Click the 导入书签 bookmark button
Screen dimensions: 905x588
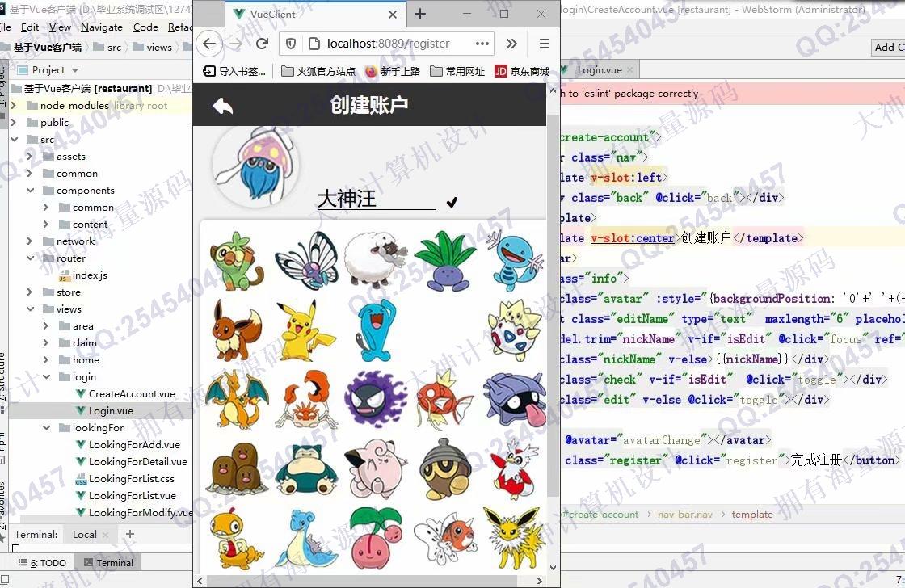coord(234,72)
